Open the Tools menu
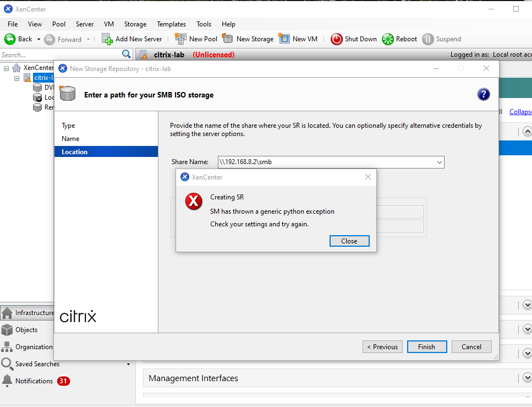Viewport: 532px width, 407px height. (x=204, y=24)
